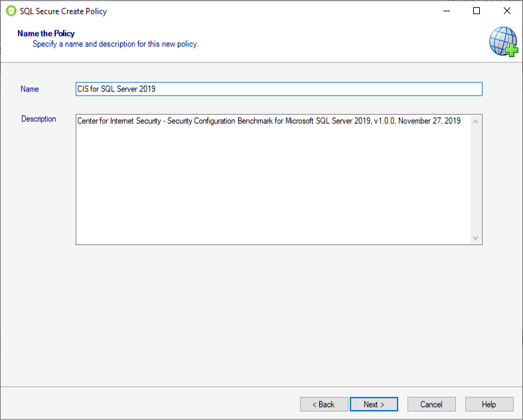
Task: Click the Name field containing CIS for SQL Server 2019
Action: [279, 89]
